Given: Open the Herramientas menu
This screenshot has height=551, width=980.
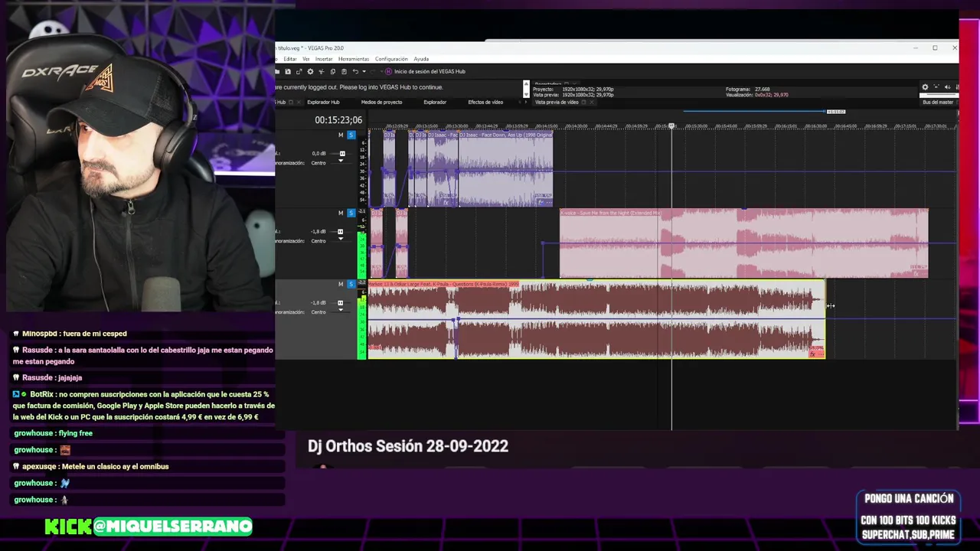Looking at the screenshot, I should point(354,59).
